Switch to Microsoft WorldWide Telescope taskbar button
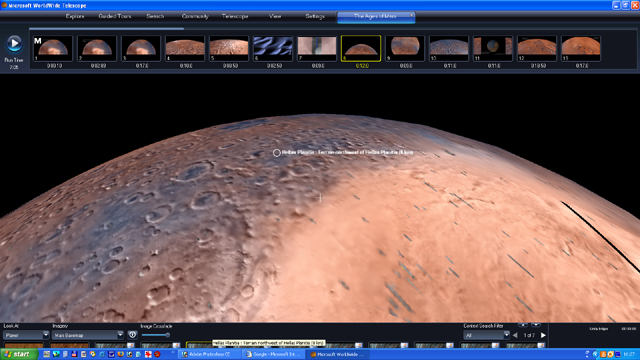Screen dimensions: 640x360 (x=338, y=354)
